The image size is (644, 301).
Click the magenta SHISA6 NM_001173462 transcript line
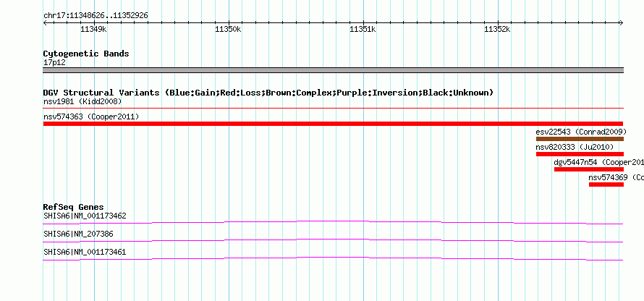coord(333,222)
